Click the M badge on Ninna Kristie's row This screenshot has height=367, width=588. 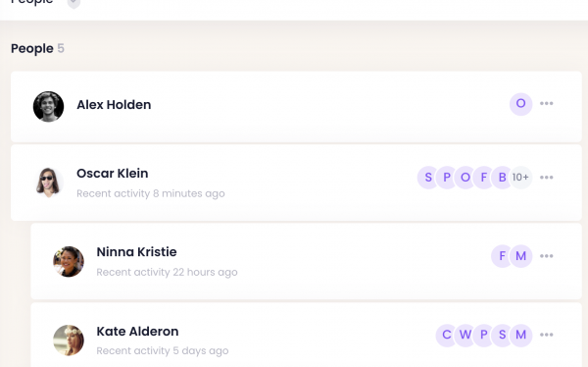[x=521, y=256]
